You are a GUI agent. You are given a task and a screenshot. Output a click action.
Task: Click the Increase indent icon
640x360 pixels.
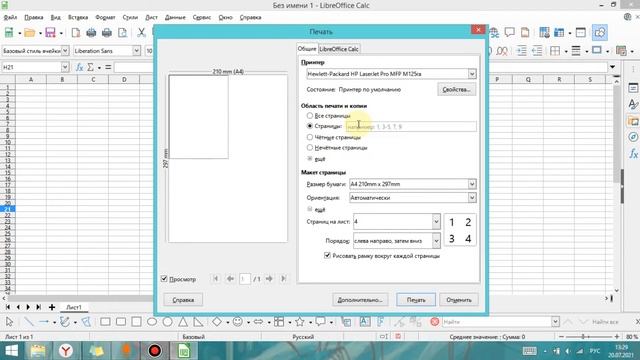pos(521,51)
